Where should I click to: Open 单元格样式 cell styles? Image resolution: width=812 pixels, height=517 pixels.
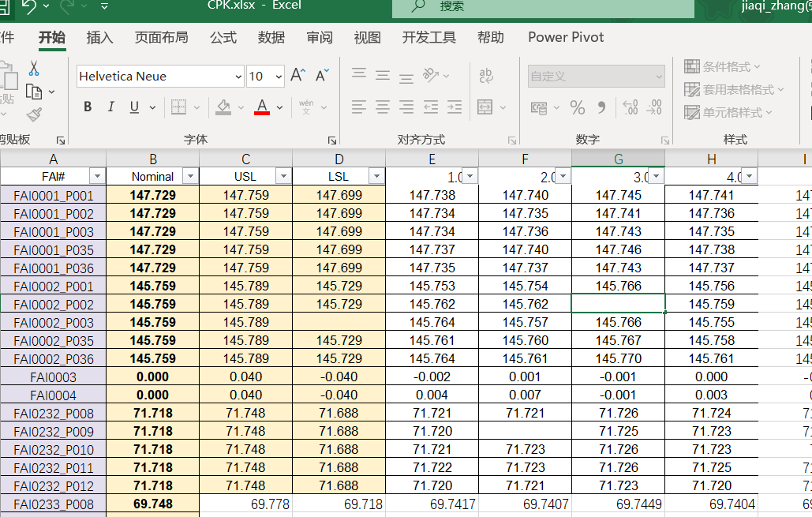point(728,112)
